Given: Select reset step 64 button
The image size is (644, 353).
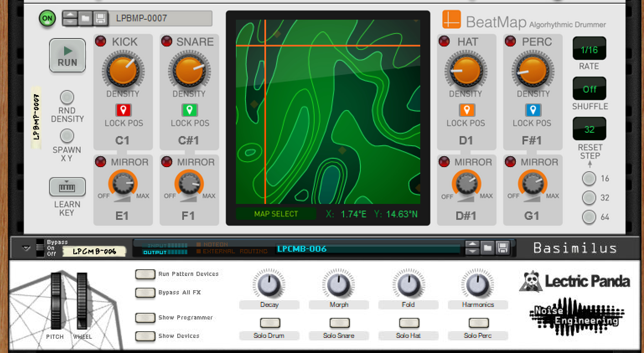Looking at the screenshot, I should (589, 217).
